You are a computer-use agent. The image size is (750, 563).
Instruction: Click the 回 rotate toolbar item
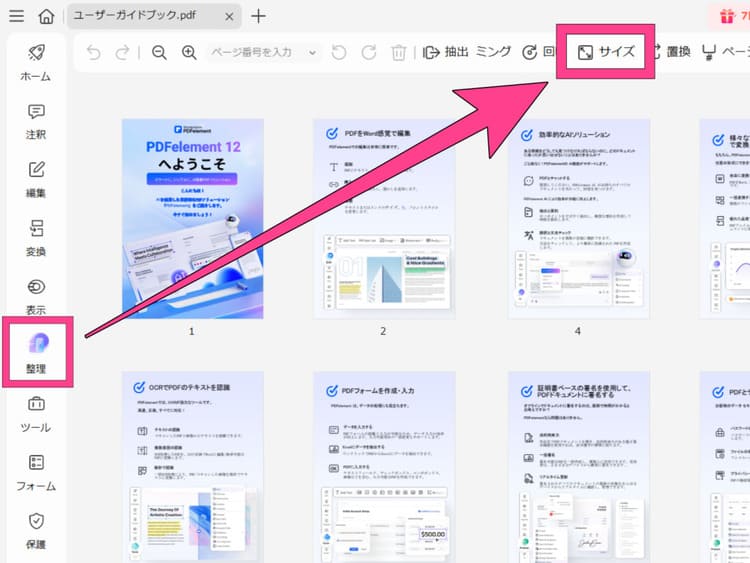[x=538, y=52]
